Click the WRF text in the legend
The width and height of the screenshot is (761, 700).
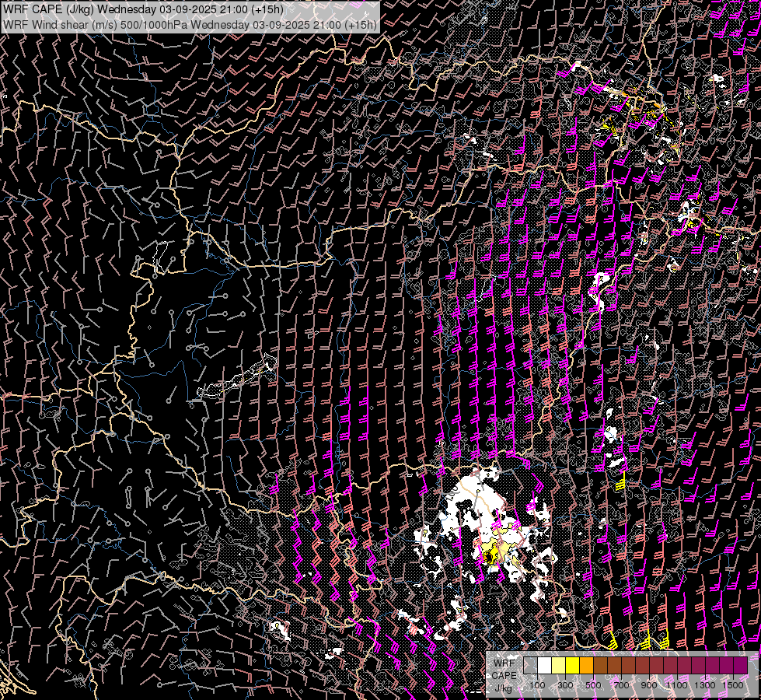click(504, 663)
